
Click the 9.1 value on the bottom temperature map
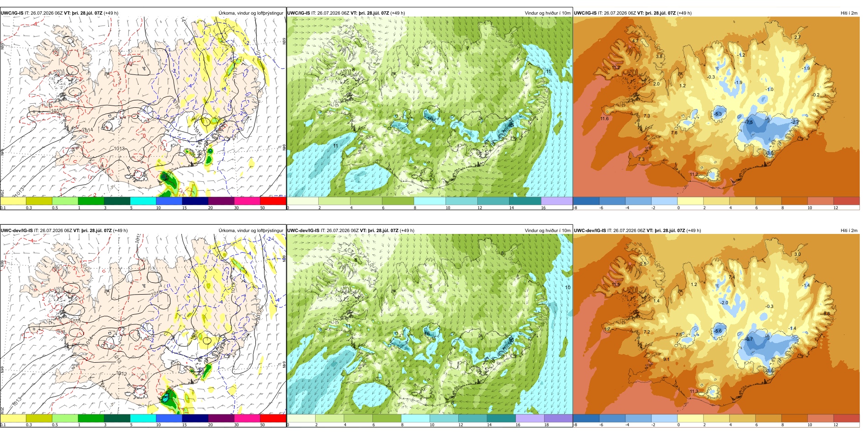coord(667,360)
